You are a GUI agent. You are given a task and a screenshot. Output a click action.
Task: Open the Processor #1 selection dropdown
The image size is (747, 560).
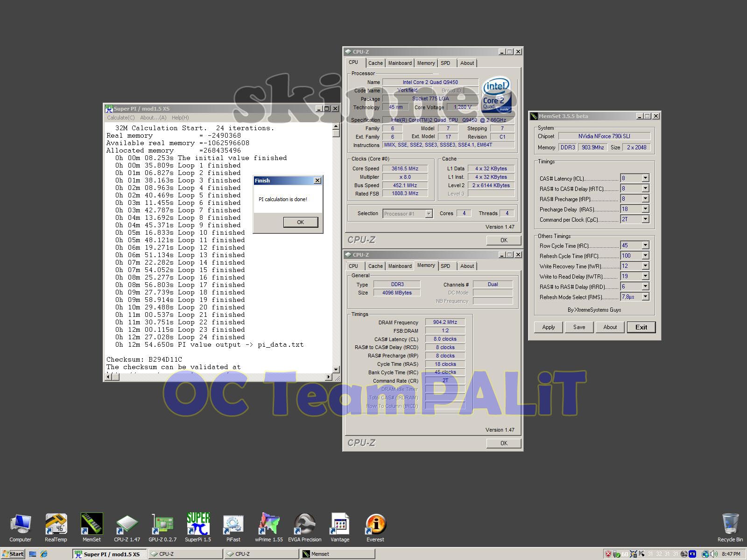tap(429, 214)
